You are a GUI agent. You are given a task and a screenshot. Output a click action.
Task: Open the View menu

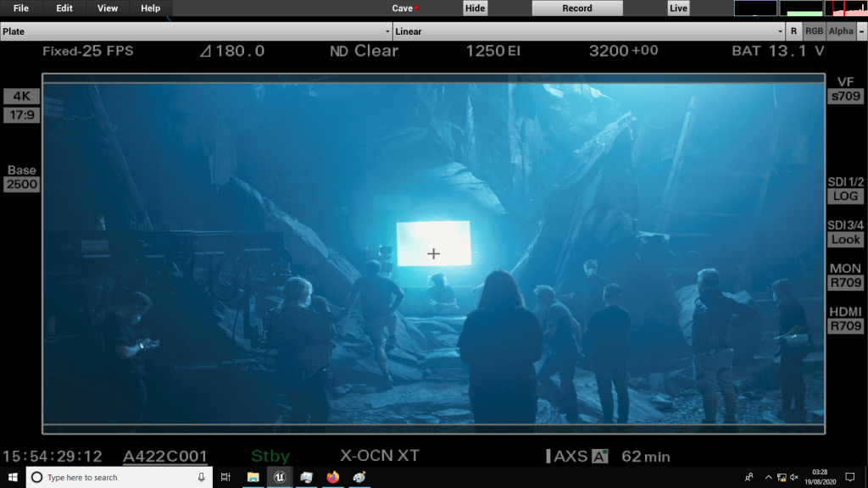coord(108,8)
